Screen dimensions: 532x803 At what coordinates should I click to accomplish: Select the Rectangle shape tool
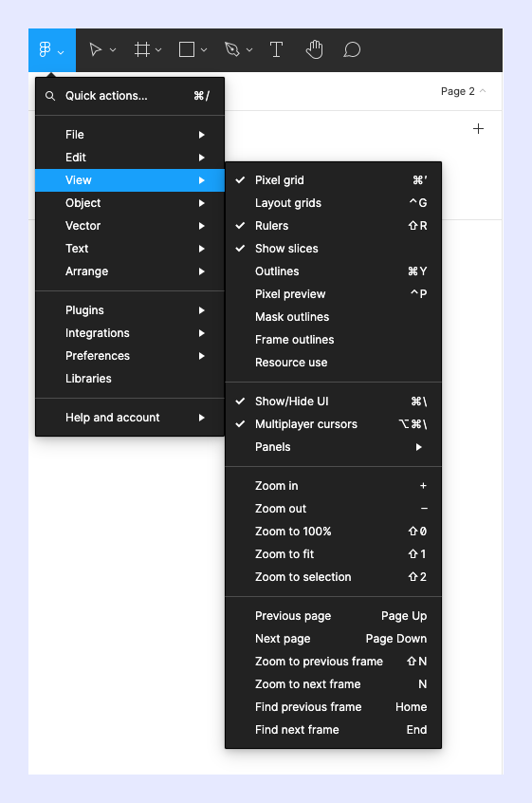click(187, 49)
